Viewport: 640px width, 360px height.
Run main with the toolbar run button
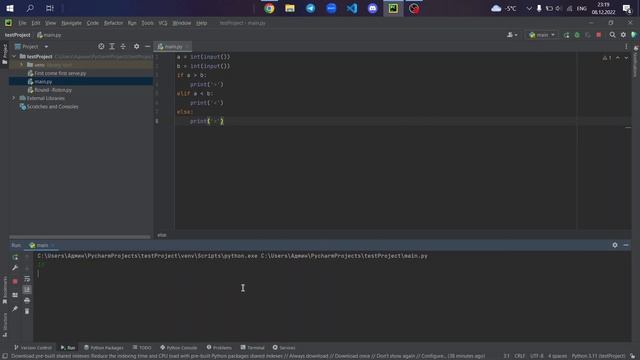coord(567,35)
